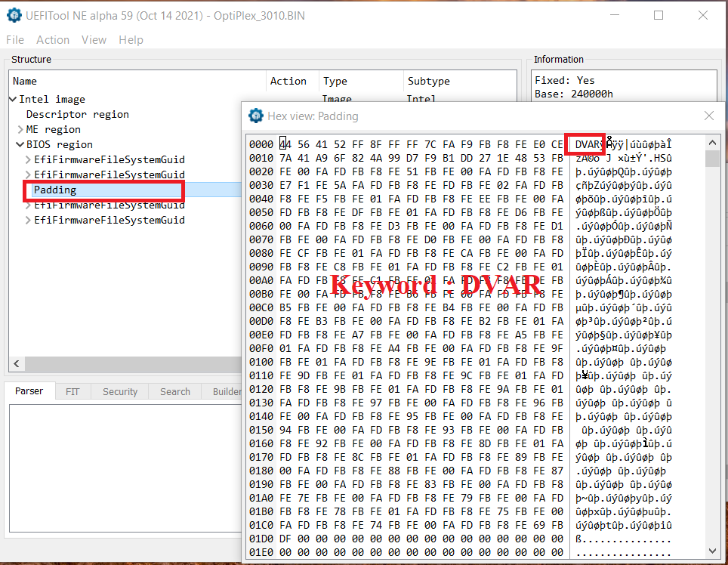
Task: Select the Padding item in tree
Action: point(55,190)
